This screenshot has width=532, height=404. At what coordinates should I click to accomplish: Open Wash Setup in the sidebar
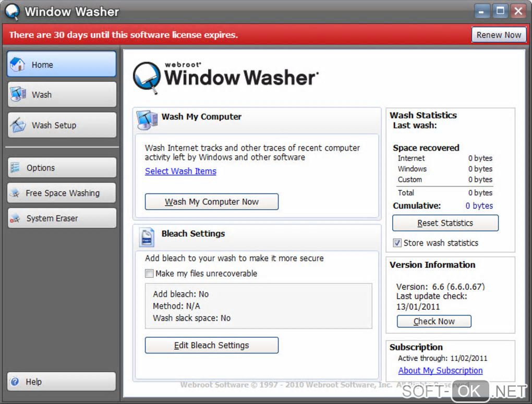(x=62, y=125)
